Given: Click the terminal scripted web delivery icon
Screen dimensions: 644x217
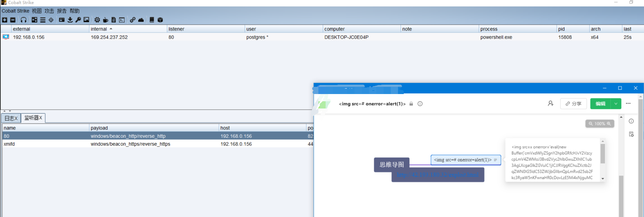Looking at the screenshot, I should tap(122, 20).
